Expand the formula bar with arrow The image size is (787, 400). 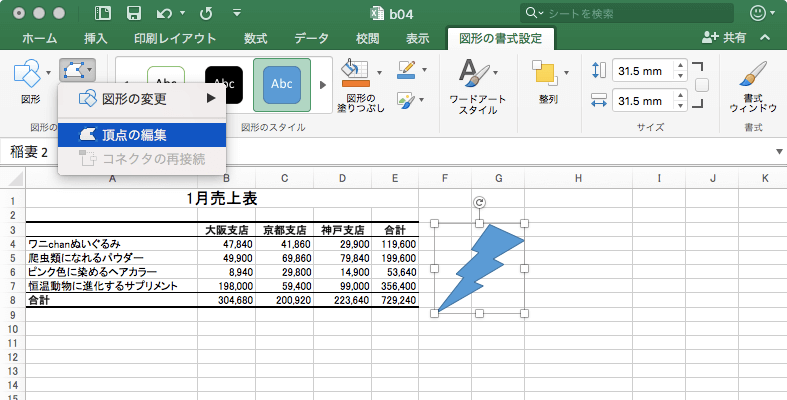click(x=779, y=152)
